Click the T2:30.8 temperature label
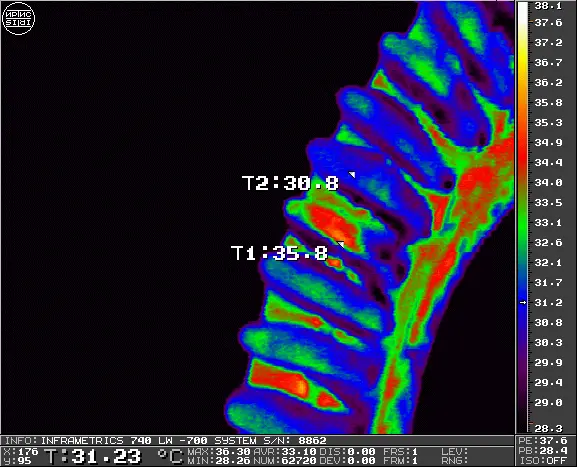Screen dimensions: 577x467 (x=290, y=183)
